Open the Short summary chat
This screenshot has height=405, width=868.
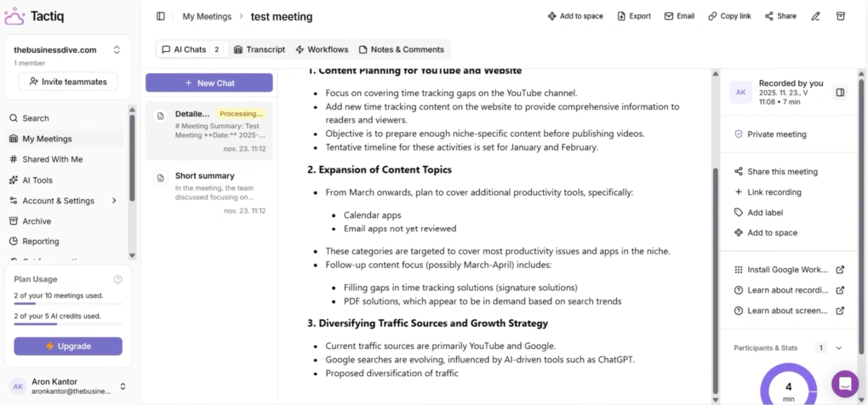pyautogui.click(x=209, y=192)
